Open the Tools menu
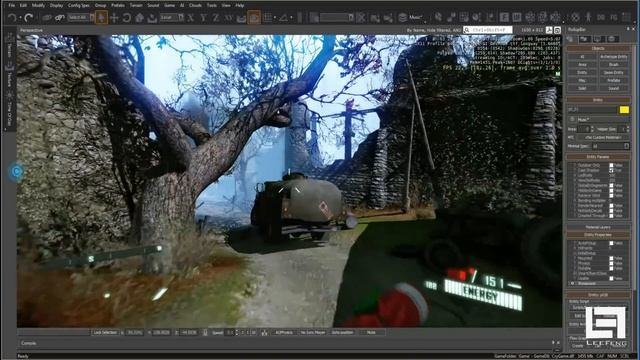640x360 pixels. pos(211,5)
